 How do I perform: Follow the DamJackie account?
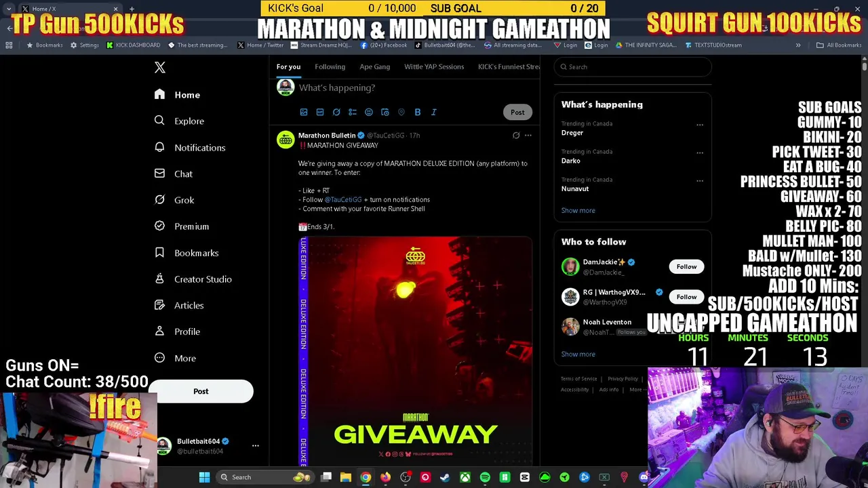pos(686,266)
